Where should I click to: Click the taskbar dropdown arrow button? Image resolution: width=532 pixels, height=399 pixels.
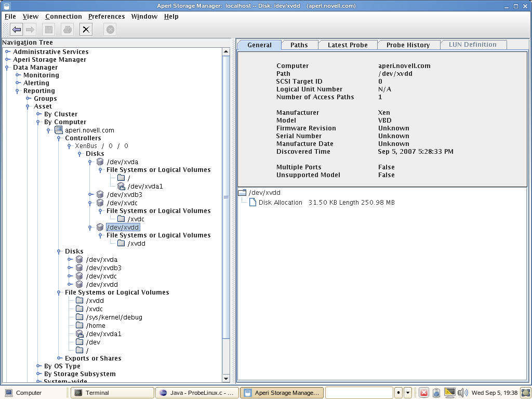click(408, 393)
